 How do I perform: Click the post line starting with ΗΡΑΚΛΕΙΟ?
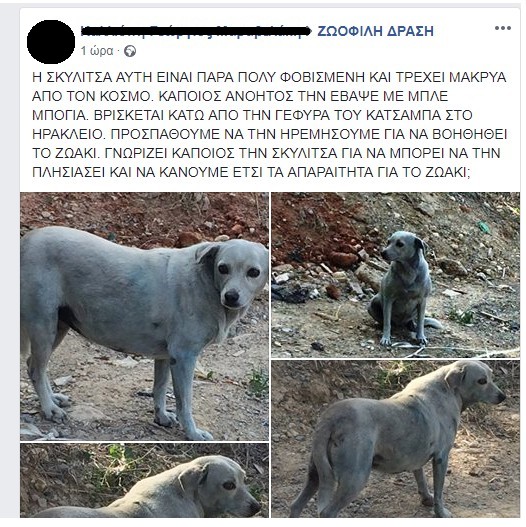click(x=269, y=134)
